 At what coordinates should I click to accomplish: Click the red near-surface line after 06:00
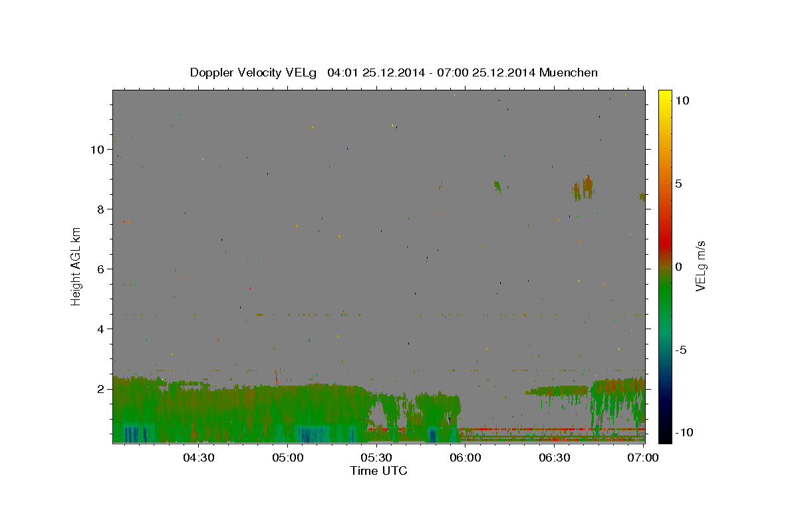pyautogui.click(x=552, y=430)
